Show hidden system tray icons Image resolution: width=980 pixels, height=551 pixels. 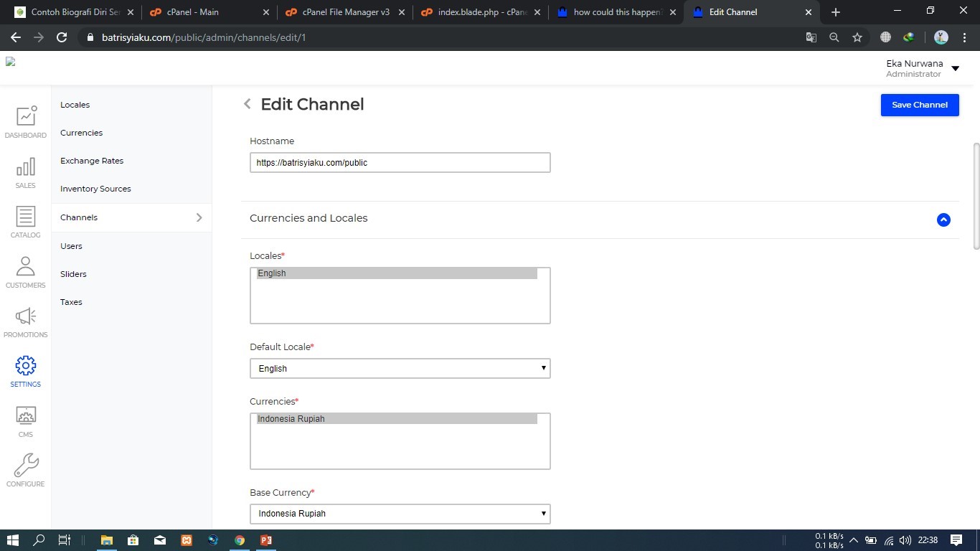click(x=854, y=540)
